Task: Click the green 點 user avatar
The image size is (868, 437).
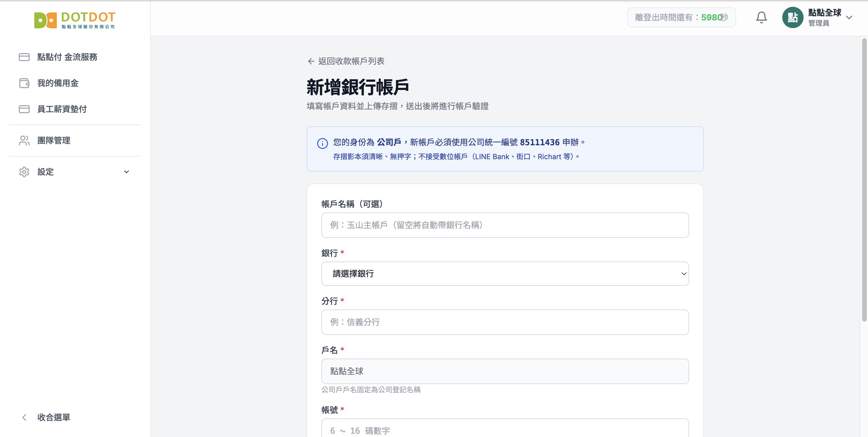Action: coord(793,17)
